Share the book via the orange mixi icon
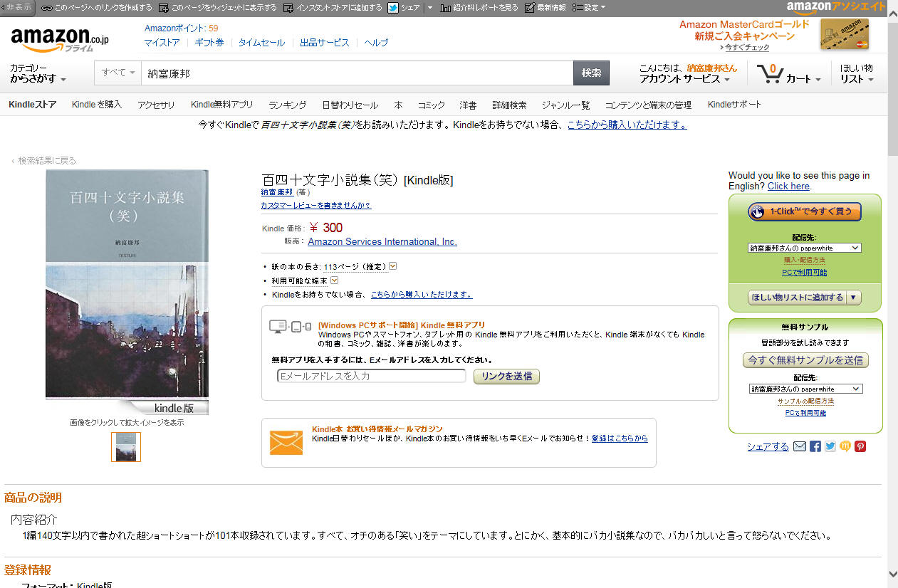 click(845, 446)
